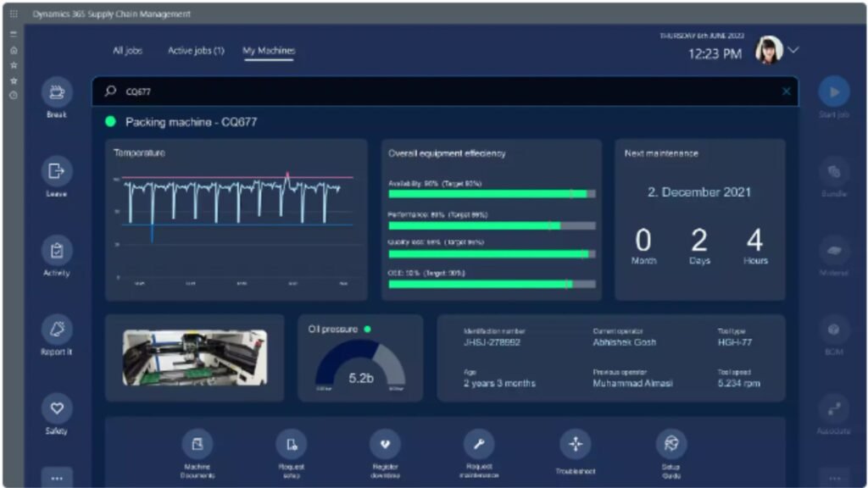Select the Leave icon in left sidebar
The width and height of the screenshot is (868, 488).
pos(57,171)
